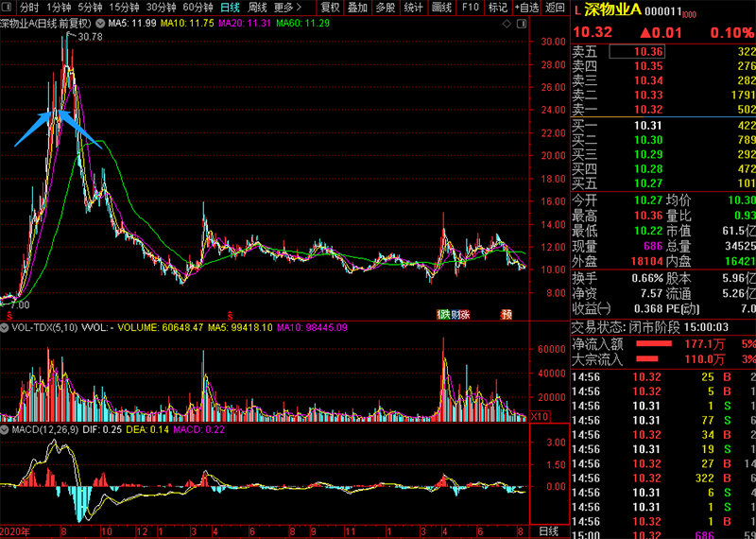Screen dimensions: 756x539
Task: Expand the VOL-TDX indicator menu arrow
Action: tap(5, 327)
